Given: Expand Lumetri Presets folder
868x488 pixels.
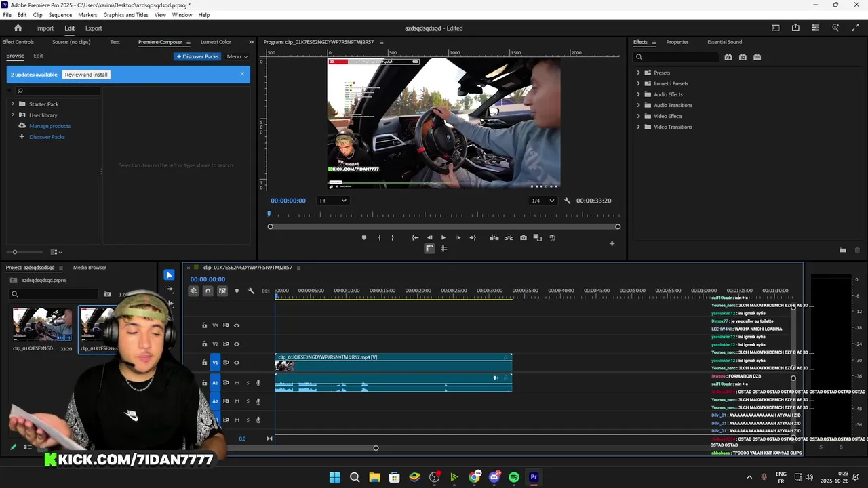Looking at the screenshot, I should pos(638,83).
